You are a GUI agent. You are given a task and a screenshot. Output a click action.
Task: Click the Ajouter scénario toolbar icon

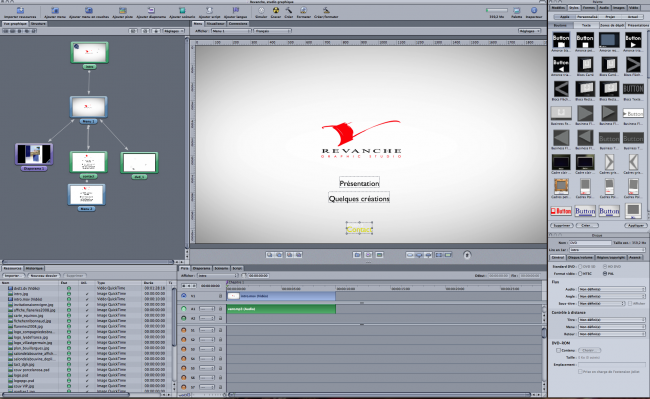[182, 10]
